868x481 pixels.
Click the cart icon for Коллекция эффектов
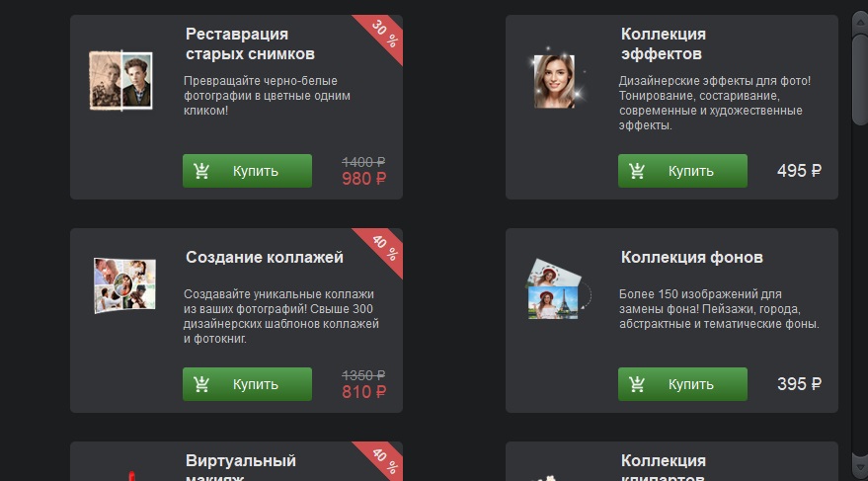(x=637, y=171)
